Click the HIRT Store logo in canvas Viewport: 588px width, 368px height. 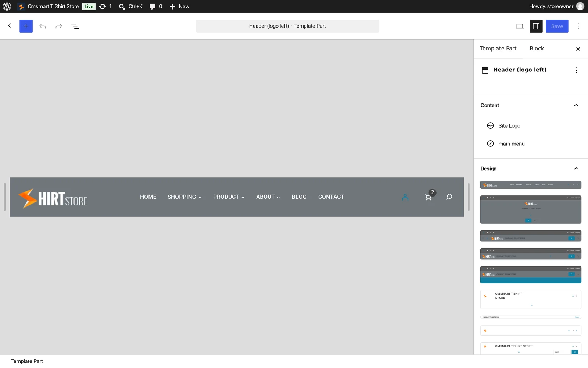(x=53, y=198)
